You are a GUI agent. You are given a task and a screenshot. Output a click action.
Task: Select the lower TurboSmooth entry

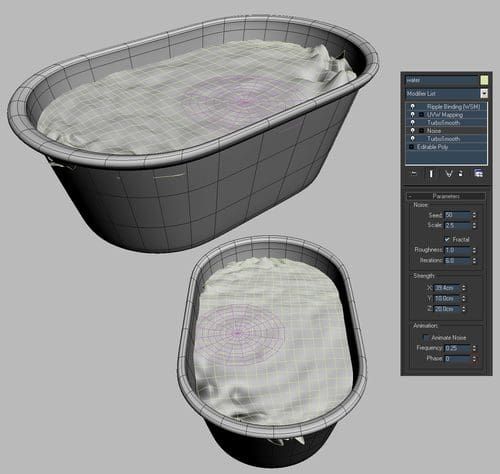click(x=443, y=139)
